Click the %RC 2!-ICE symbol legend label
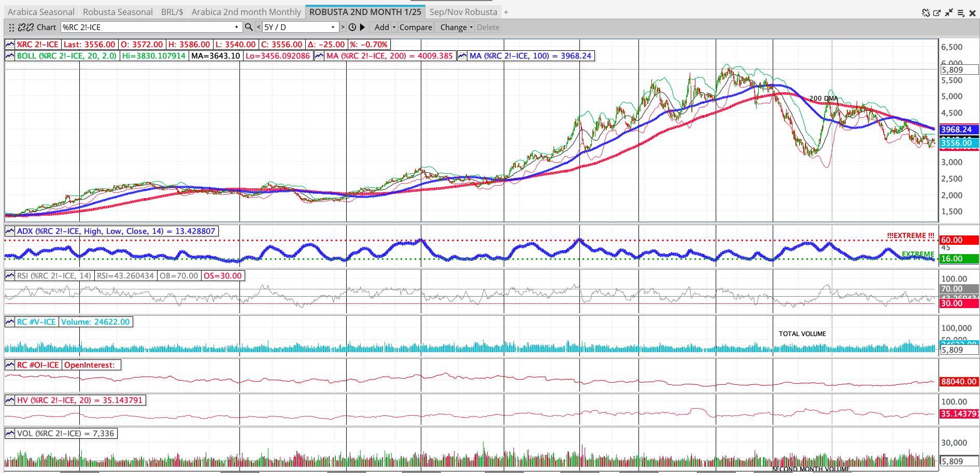The width and height of the screenshot is (980, 473). pyautogui.click(x=38, y=45)
